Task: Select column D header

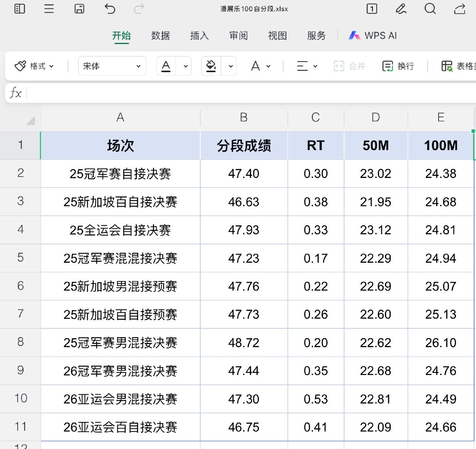Action: [x=376, y=117]
